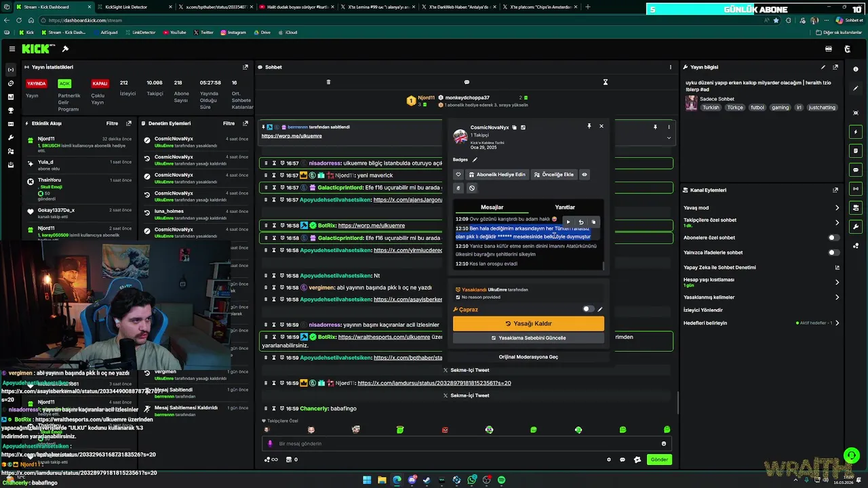Edit Yayın bilgisi with the pencil icon
Viewport: 868px width, 488px height.
pyautogui.click(x=823, y=67)
